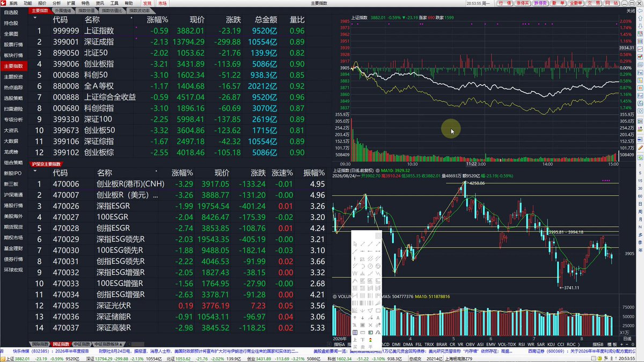Pick the W wave pattern drawing tool
This screenshot has width=644, height=362.
[355, 274]
